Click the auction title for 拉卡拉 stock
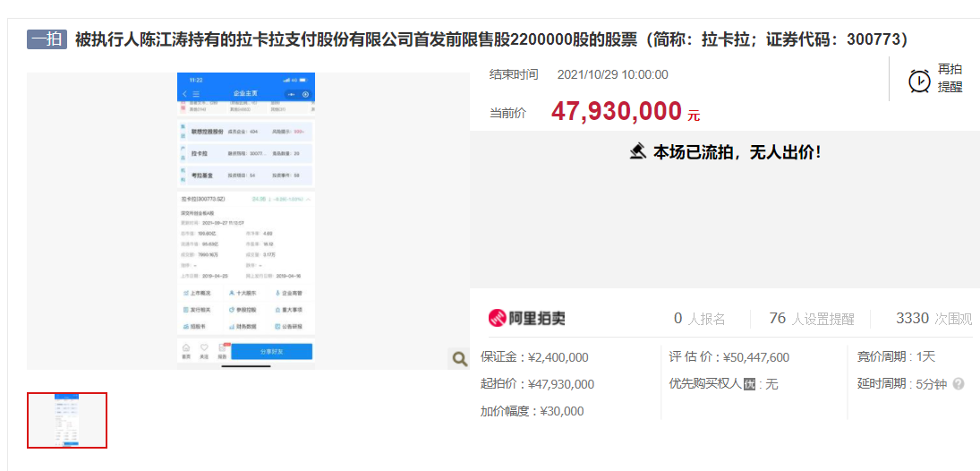Image resolution: width=980 pixels, height=471 pixels. 491,40
